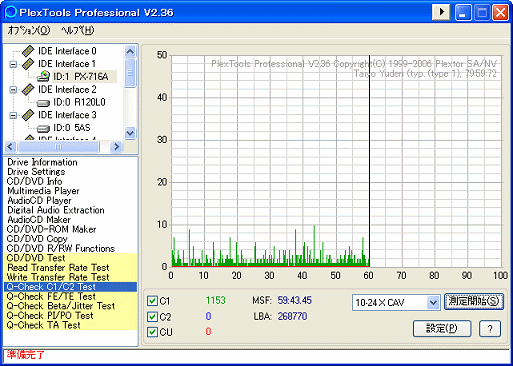Select Q-Check Beta/Jitter Test
This screenshot has width=513, height=366.
tap(61, 306)
